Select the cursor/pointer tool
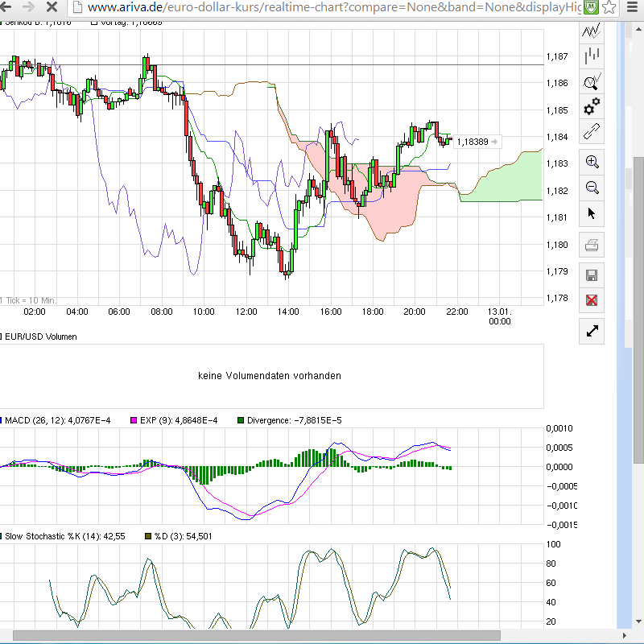The width and height of the screenshot is (644, 644). click(592, 213)
